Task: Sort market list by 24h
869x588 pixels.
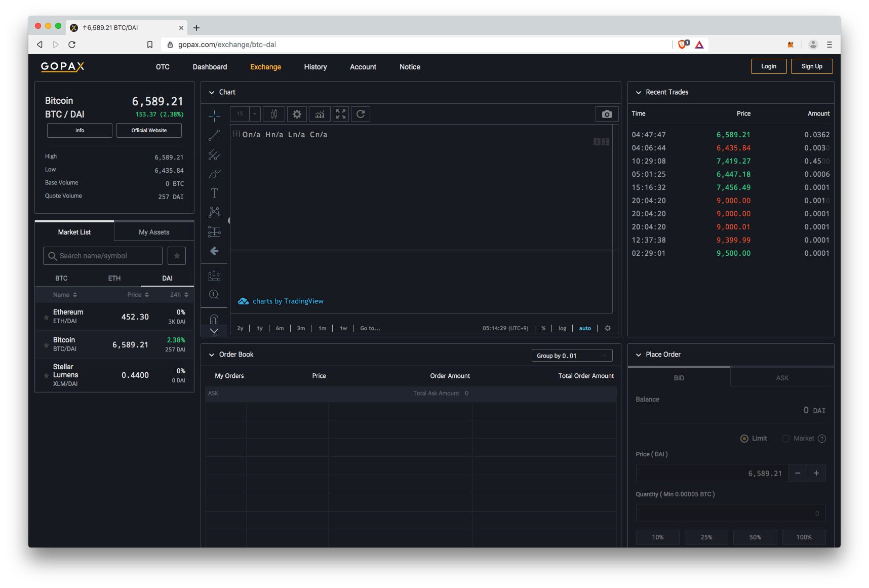Action: tap(179, 295)
